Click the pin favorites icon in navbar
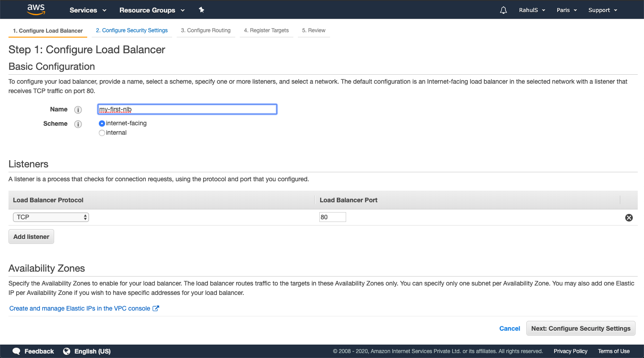Viewport: 644px width, 358px height. [x=201, y=9]
